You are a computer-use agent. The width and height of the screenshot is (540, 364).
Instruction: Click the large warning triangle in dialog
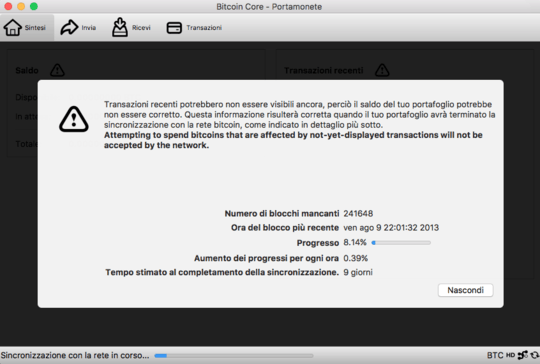(x=74, y=119)
